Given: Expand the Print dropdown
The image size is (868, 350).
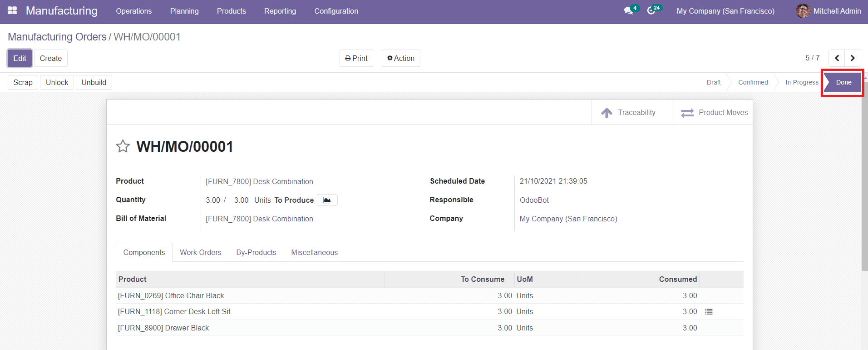Looking at the screenshot, I should [356, 58].
